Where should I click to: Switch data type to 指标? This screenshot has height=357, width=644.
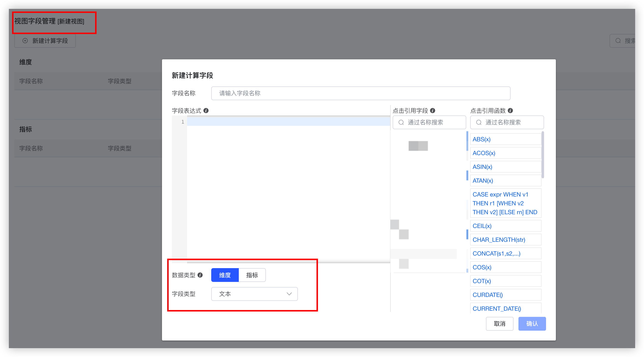tap(253, 275)
